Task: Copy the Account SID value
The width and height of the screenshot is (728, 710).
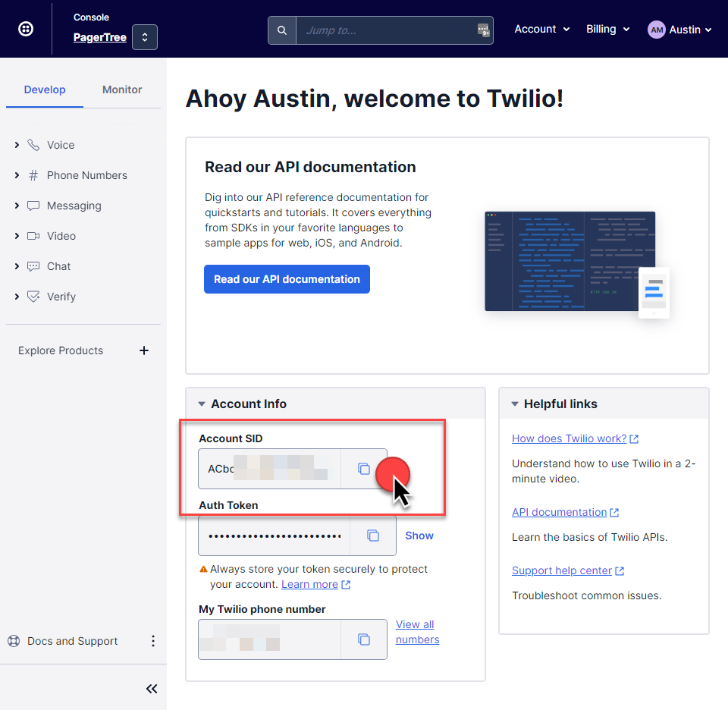Action: pyautogui.click(x=364, y=469)
